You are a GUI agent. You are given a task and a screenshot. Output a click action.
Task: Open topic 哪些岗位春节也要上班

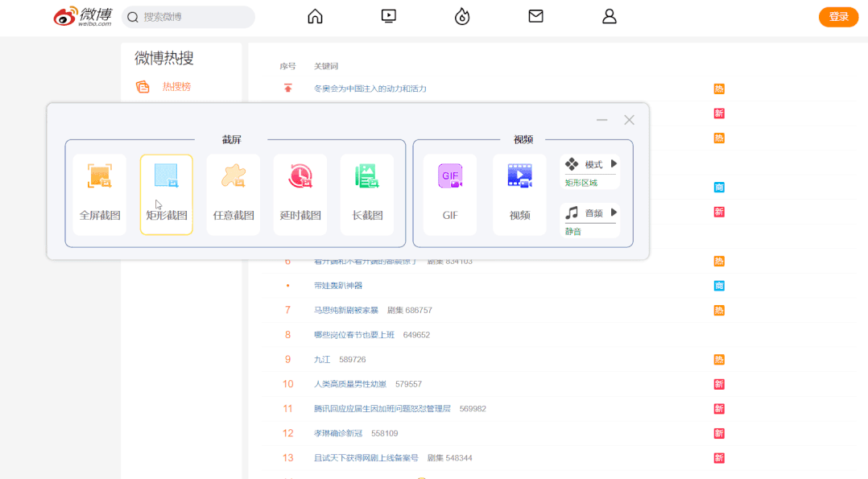point(354,335)
